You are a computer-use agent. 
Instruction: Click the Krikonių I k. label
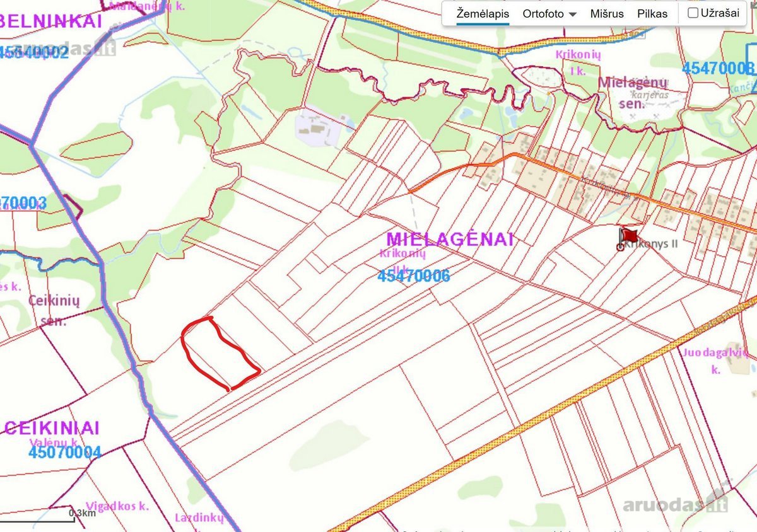tap(578, 63)
